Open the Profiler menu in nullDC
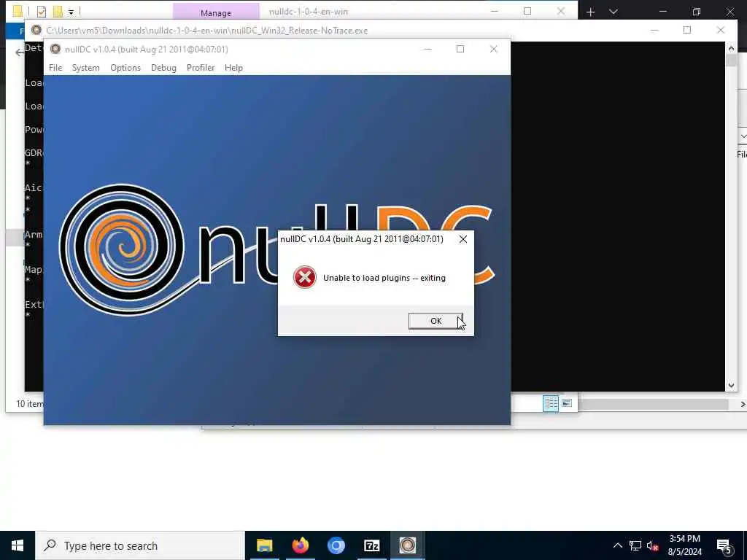747x560 pixels. (x=201, y=68)
